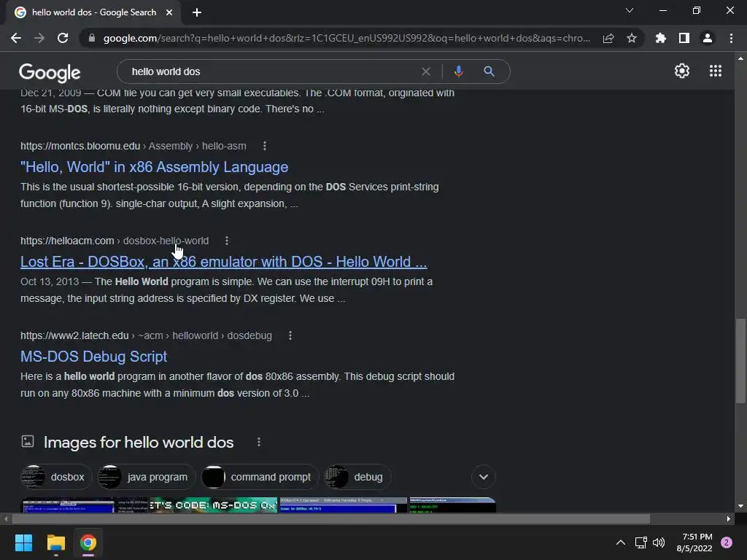The height and width of the screenshot is (560, 747).
Task: View site information via the lock icon
Action: pos(92,38)
